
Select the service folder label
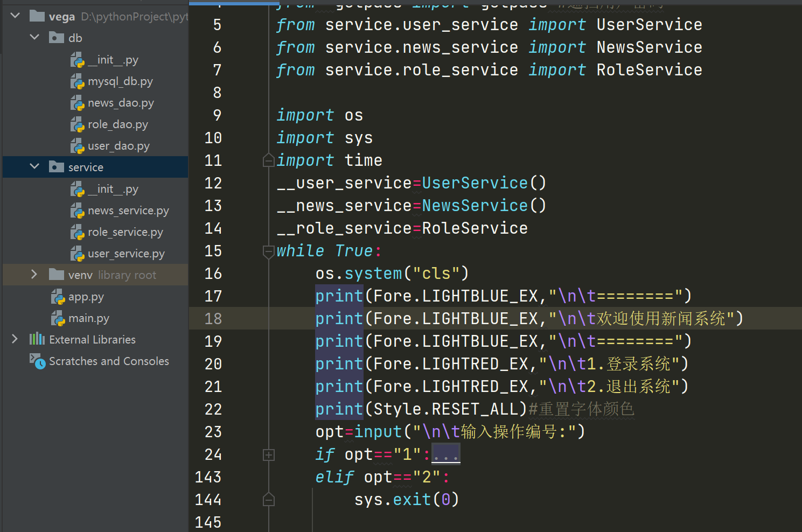[86, 167]
